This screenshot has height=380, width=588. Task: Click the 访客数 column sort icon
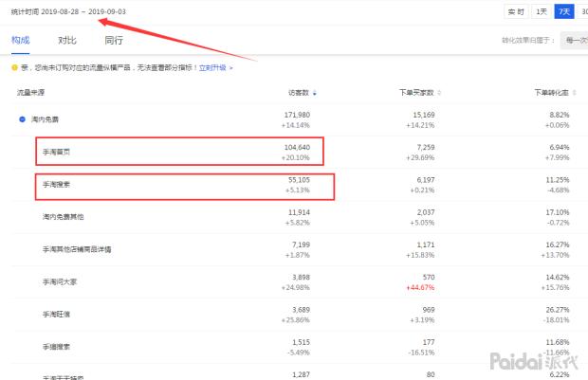(x=315, y=93)
